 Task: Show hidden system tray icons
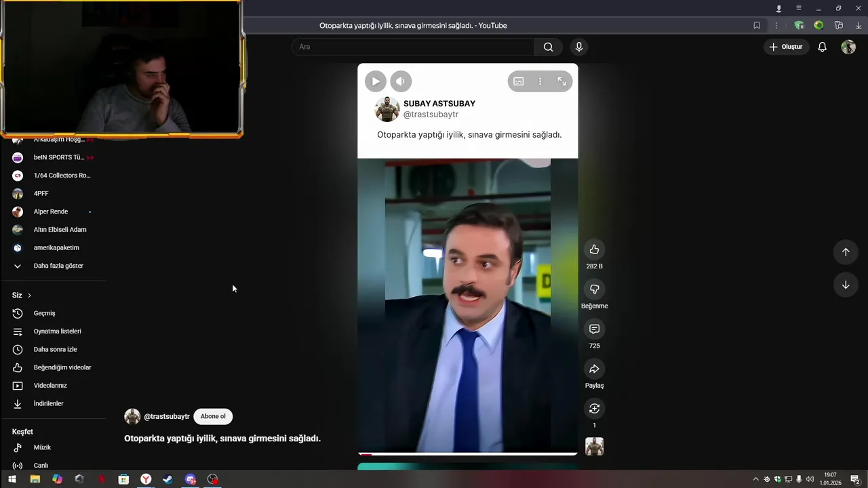[x=755, y=479]
